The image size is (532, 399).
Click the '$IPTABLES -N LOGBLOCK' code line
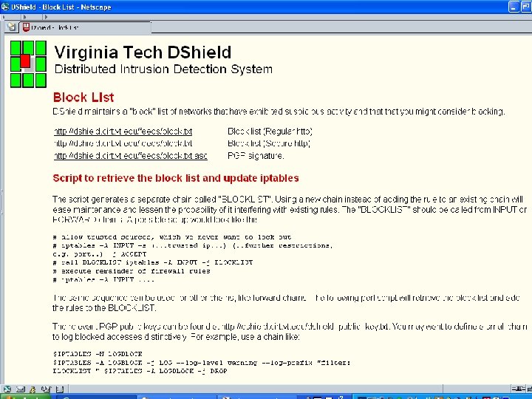[98, 354]
